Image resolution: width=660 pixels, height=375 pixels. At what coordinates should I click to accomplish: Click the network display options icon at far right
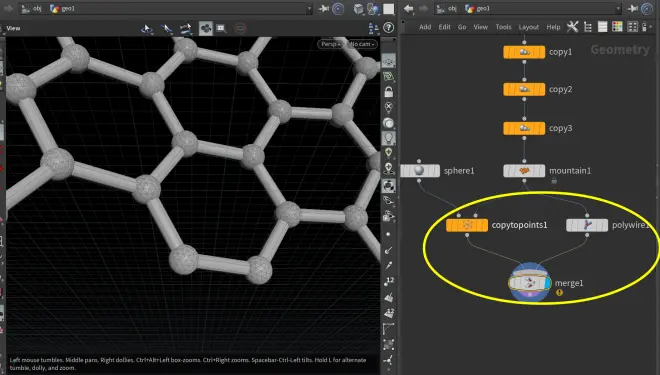click(644, 27)
